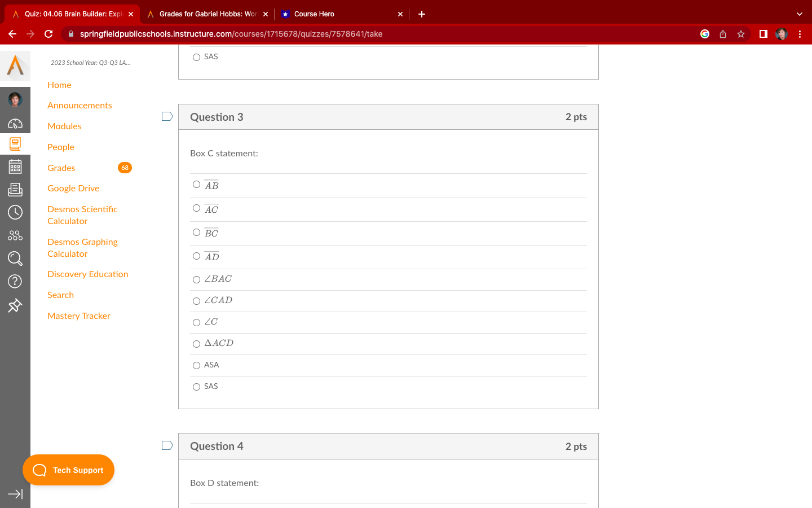Image resolution: width=812 pixels, height=508 pixels.
Task: Bookmark this page with the star icon
Action: click(x=741, y=34)
